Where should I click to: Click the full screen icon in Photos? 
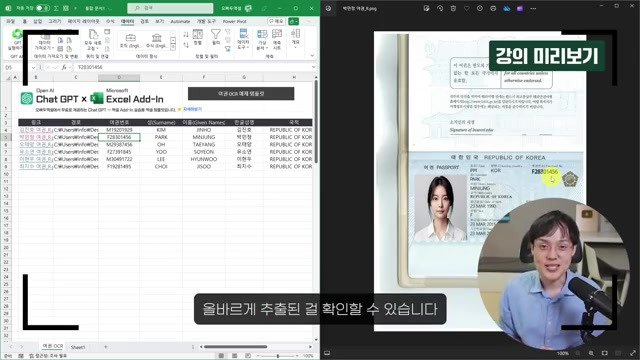coord(633,353)
